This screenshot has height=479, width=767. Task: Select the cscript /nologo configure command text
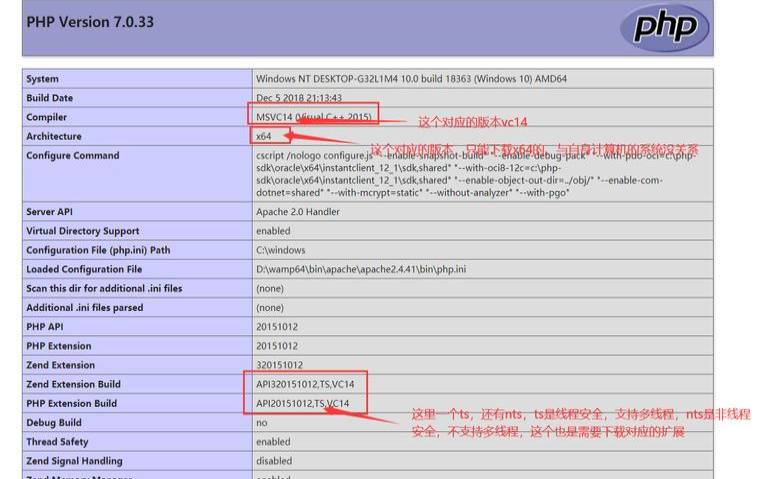click(474, 174)
